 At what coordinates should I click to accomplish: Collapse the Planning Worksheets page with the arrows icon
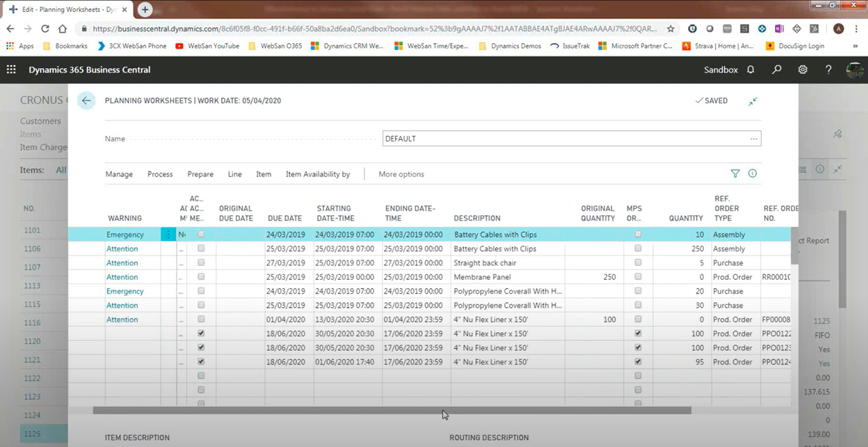753,102
